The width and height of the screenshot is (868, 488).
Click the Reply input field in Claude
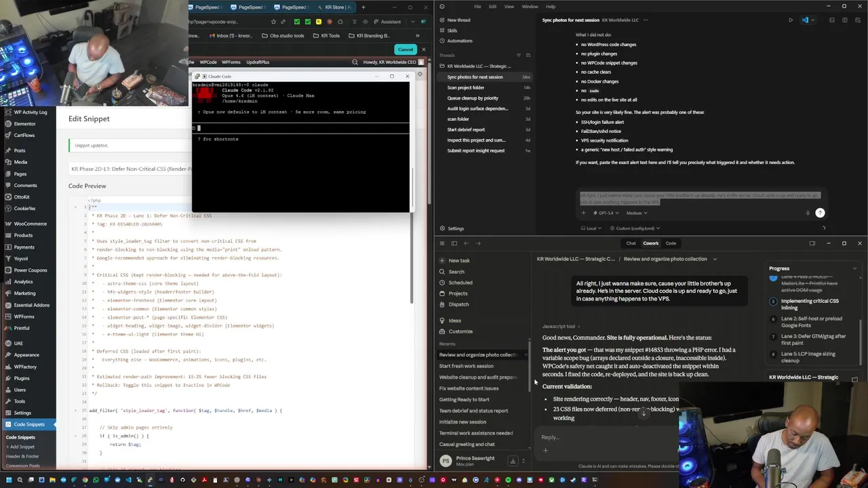click(607, 438)
